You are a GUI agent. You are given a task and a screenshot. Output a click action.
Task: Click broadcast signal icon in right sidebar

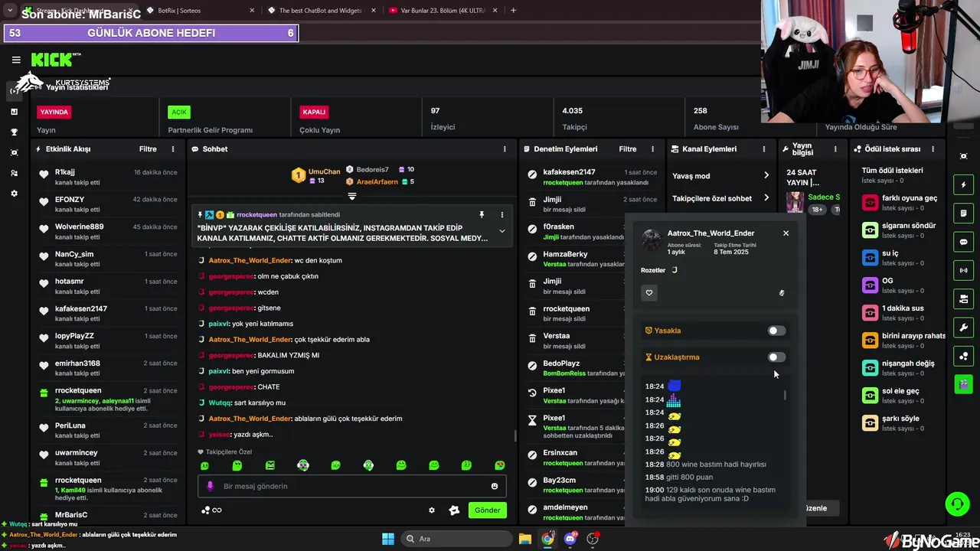pyautogui.click(x=964, y=270)
